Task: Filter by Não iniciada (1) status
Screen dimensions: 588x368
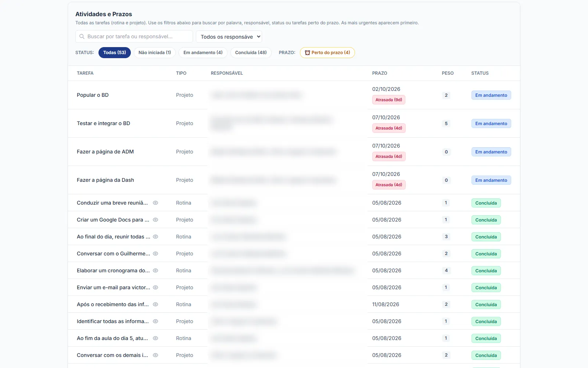Action: click(155, 53)
